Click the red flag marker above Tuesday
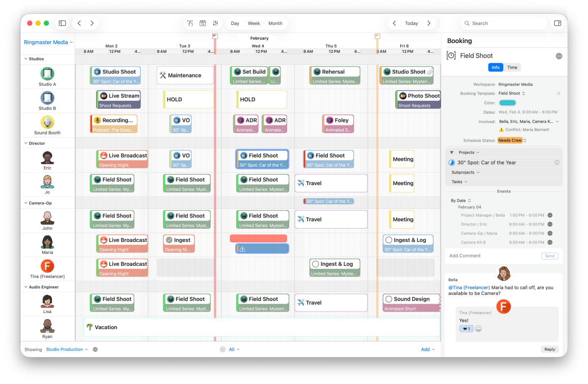The image size is (588, 384). pos(215,36)
